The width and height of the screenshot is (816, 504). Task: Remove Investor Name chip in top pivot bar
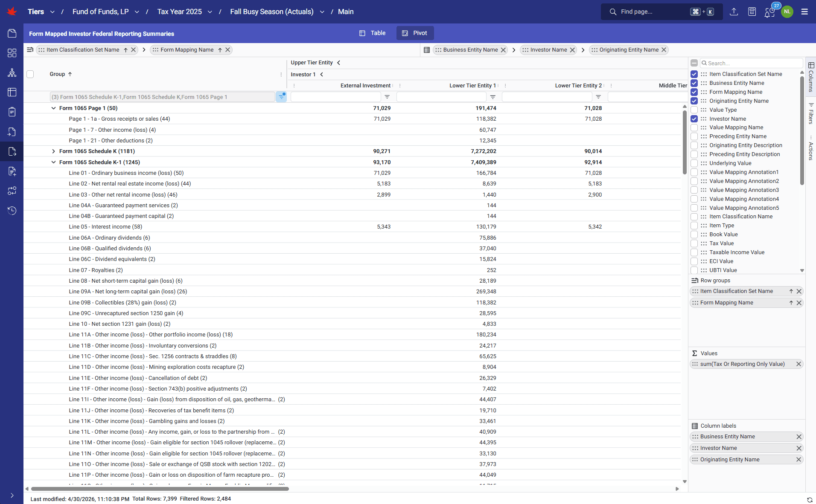[x=573, y=50]
